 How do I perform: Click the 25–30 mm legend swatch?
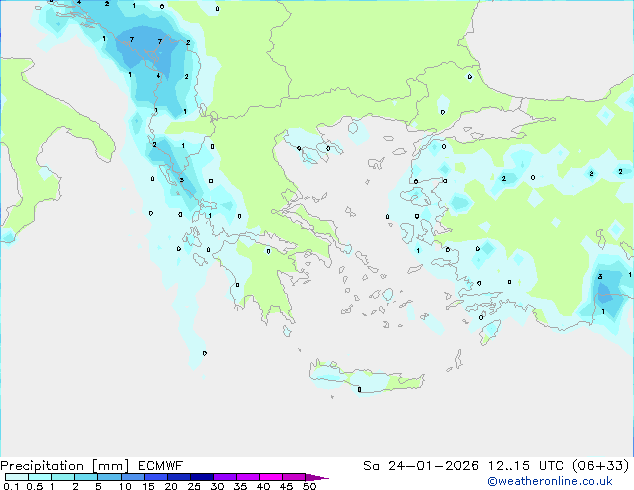click(201, 477)
